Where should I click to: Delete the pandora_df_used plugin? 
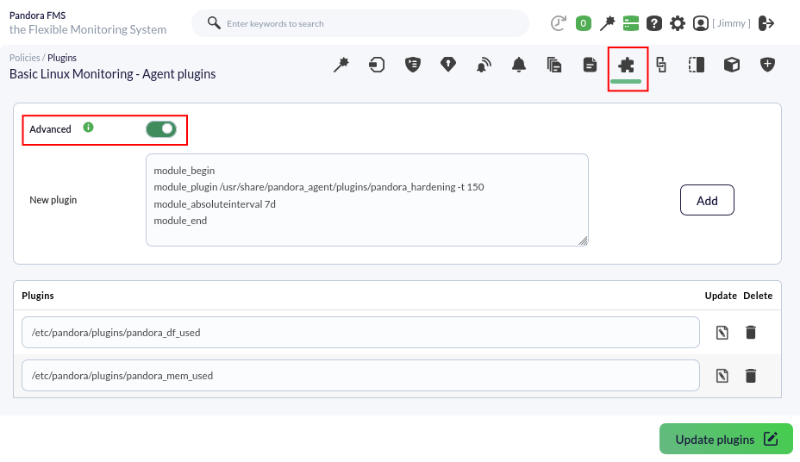[751, 332]
